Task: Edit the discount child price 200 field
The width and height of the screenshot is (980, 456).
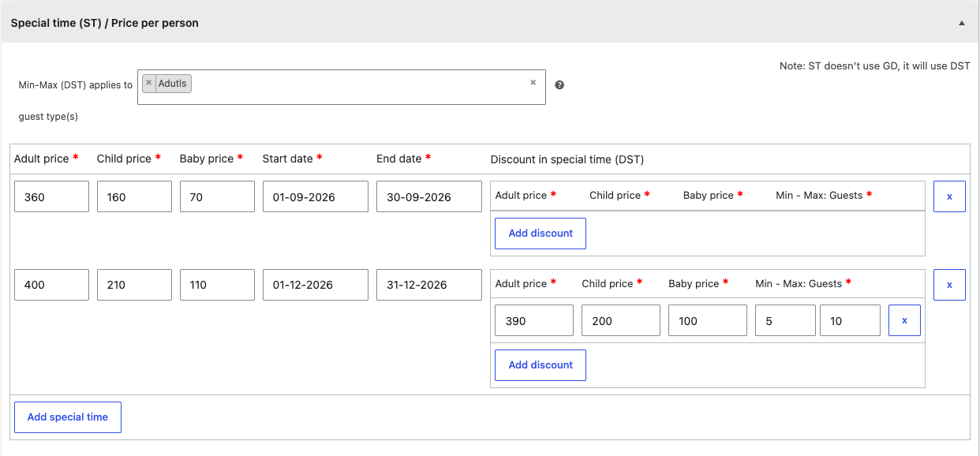Action: point(621,321)
